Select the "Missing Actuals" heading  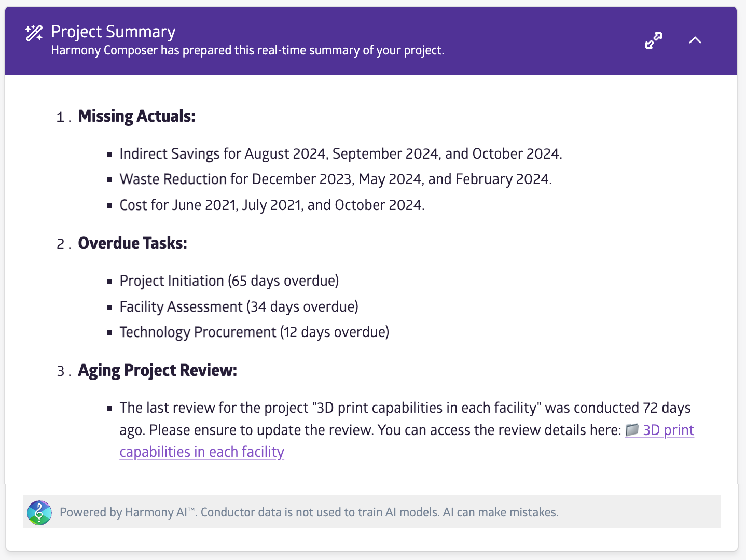[x=136, y=116]
